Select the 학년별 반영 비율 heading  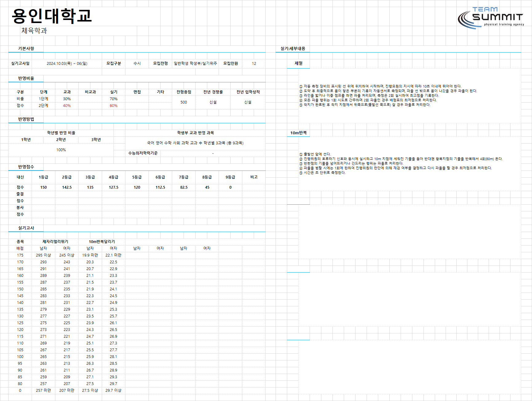tap(61, 133)
